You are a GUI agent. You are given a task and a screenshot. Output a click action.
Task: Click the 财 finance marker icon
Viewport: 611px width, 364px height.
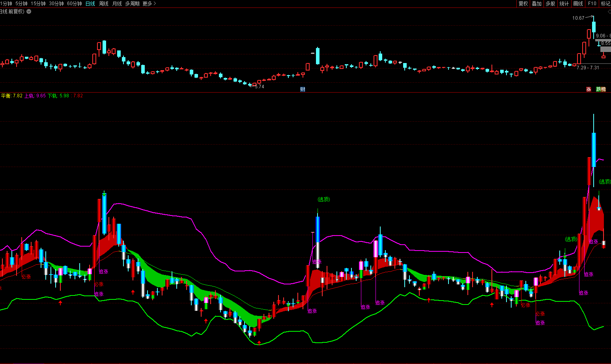tap(303, 89)
